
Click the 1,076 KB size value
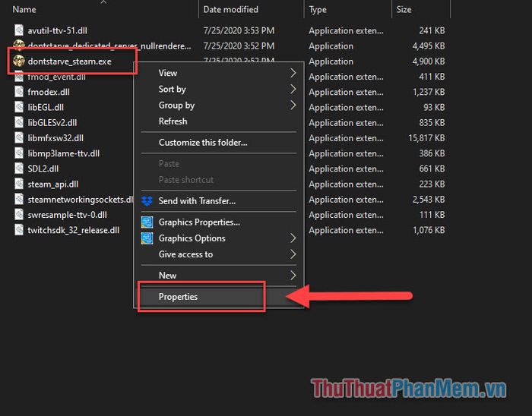click(x=429, y=230)
